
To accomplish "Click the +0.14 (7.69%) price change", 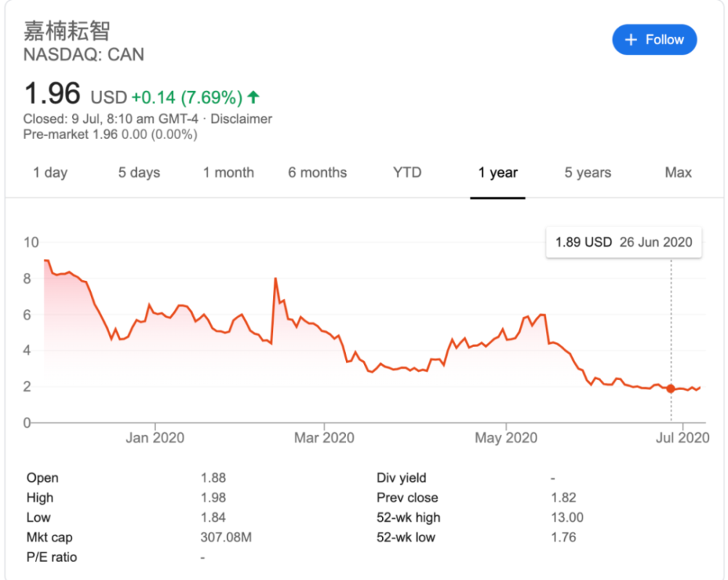I will coord(187,98).
